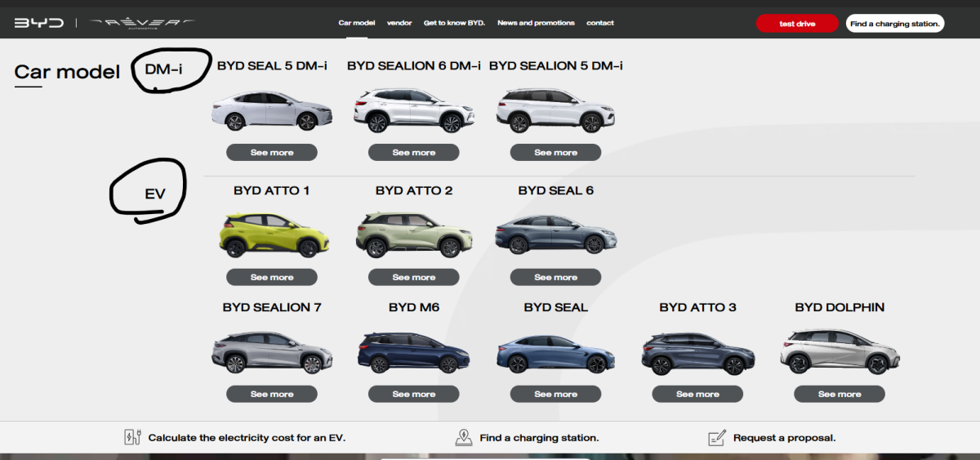Click the BYD ATTO 1 title

[x=272, y=190]
